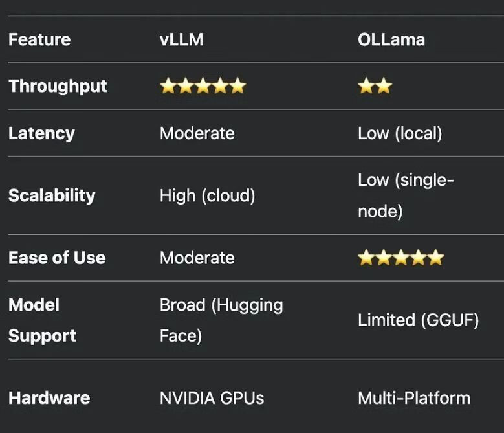Click the OLLama five-star Ease of Use rating
The width and height of the screenshot is (504, 433).
coord(401,258)
